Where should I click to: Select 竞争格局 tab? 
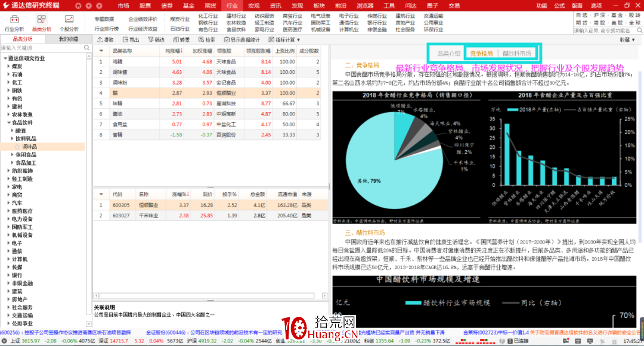coord(481,53)
